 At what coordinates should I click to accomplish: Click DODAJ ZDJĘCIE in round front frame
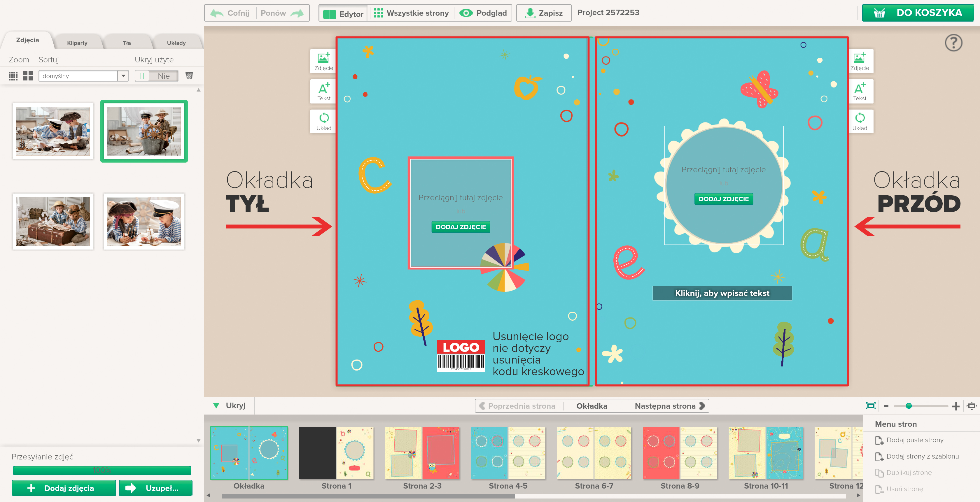pyautogui.click(x=723, y=199)
